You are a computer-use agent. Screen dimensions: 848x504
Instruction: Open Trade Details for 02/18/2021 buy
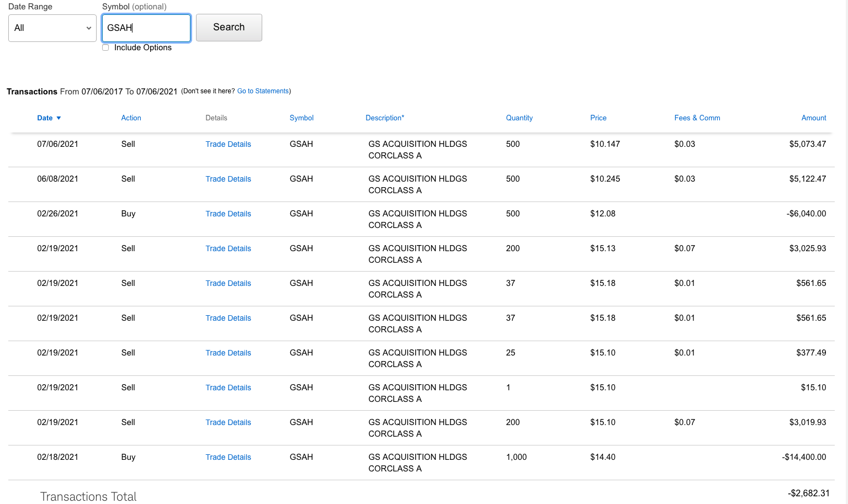click(228, 457)
